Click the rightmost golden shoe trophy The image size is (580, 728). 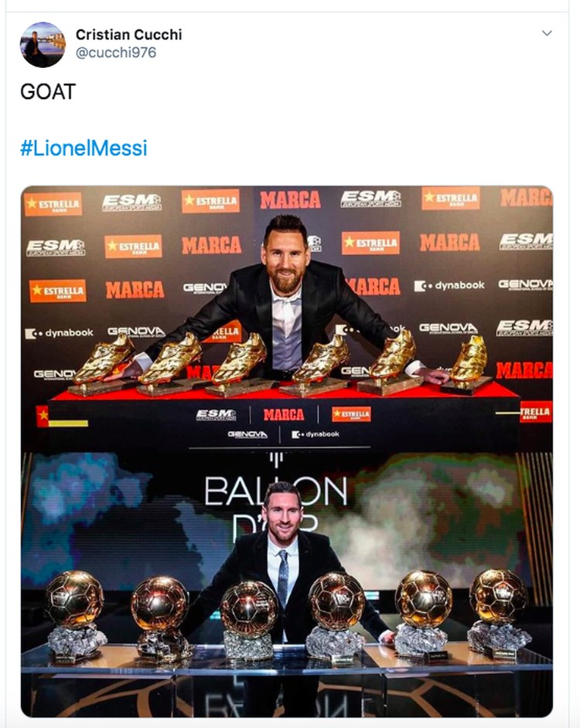click(x=467, y=365)
